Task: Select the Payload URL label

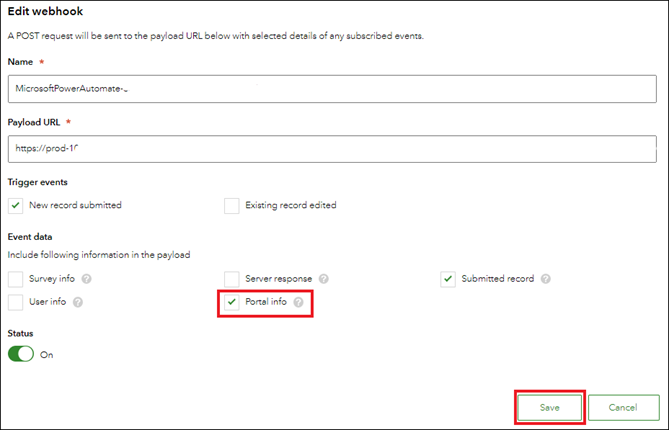Action: [34, 122]
